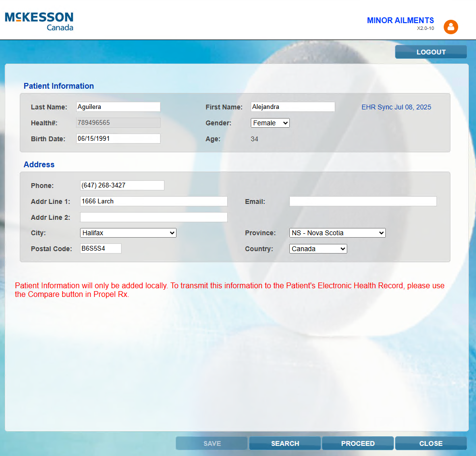
Task: Open the Province dropdown
Action: [337, 233]
